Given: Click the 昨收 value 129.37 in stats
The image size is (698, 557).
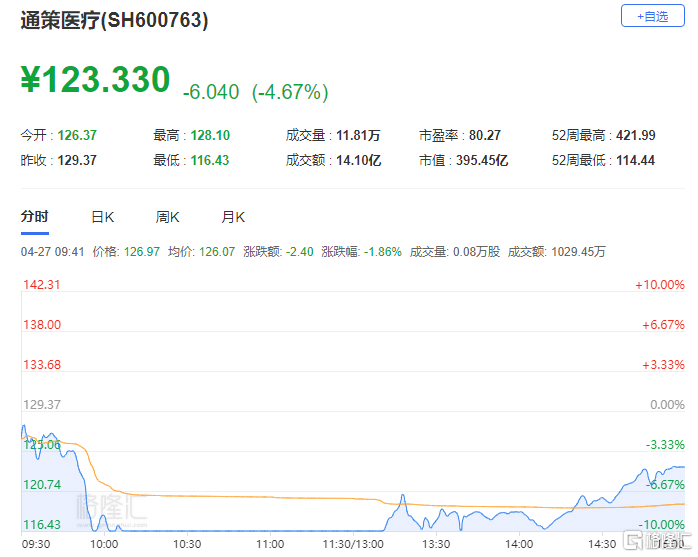Looking at the screenshot, I should (x=77, y=160).
